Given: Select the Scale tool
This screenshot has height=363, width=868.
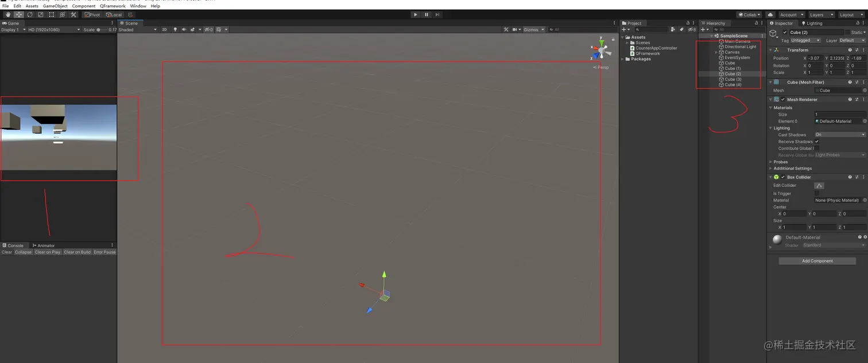Looking at the screenshot, I should click(40, 14).
